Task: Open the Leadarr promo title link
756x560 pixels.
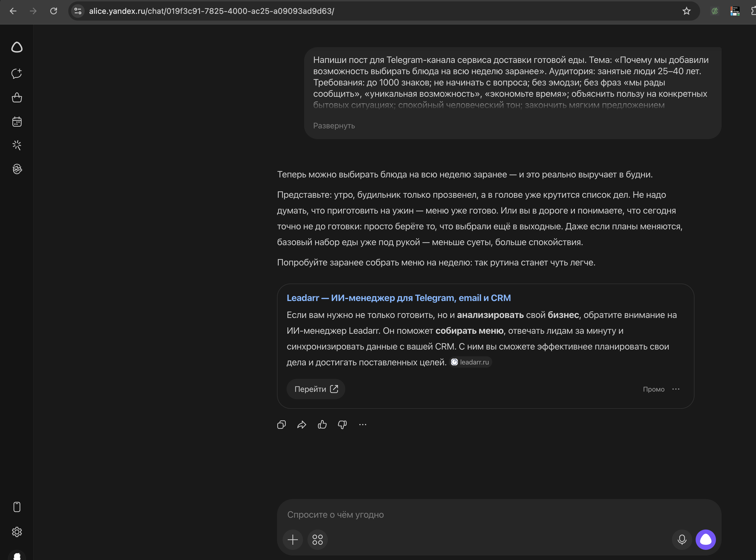Action: click(399, 298)
